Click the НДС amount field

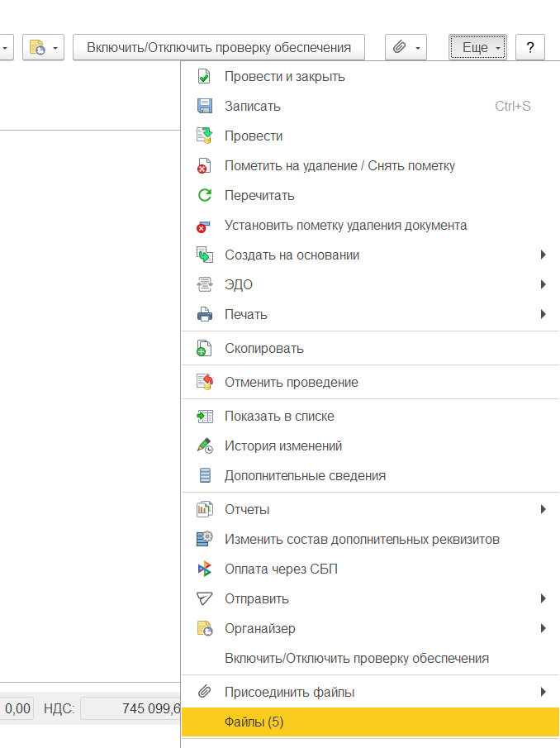point(131,708)
